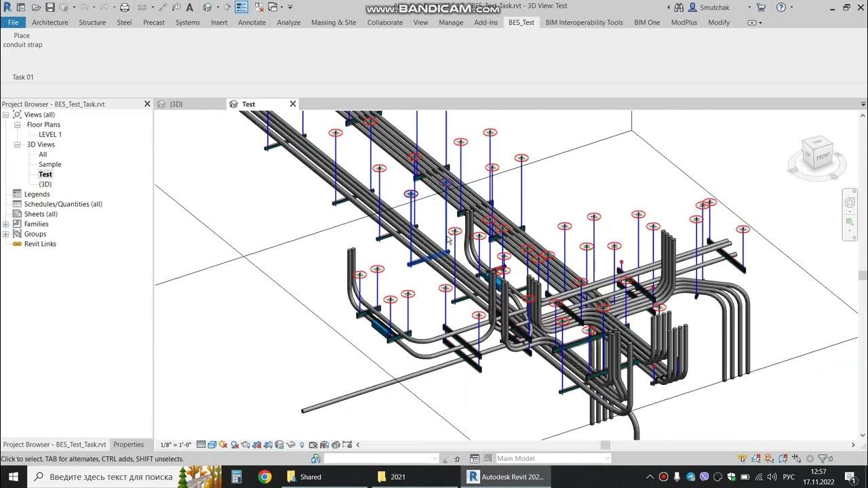Select the Text (A) tool in Quick Access toolbar
This screenshot has width=868, height=488.
click(190, 7)
